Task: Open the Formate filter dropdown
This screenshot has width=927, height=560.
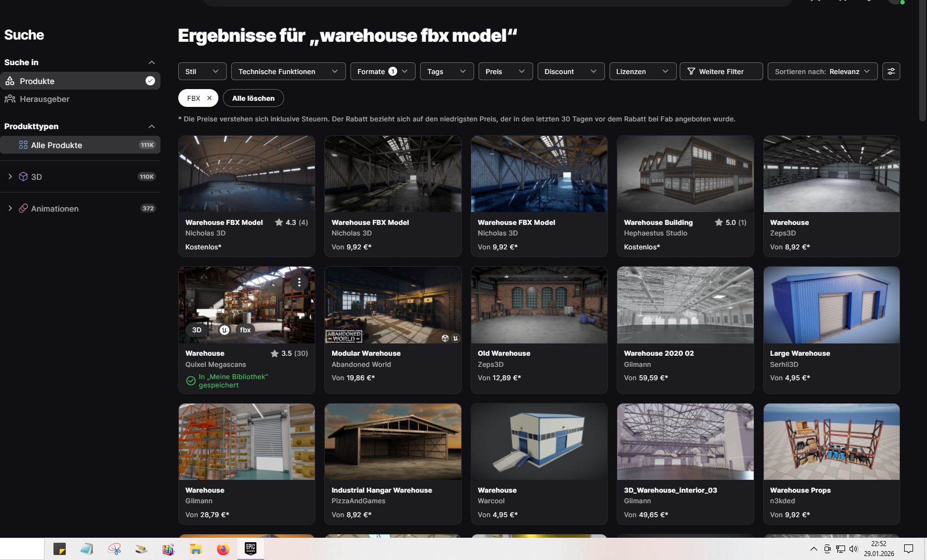Action: [x=383, y=71]
